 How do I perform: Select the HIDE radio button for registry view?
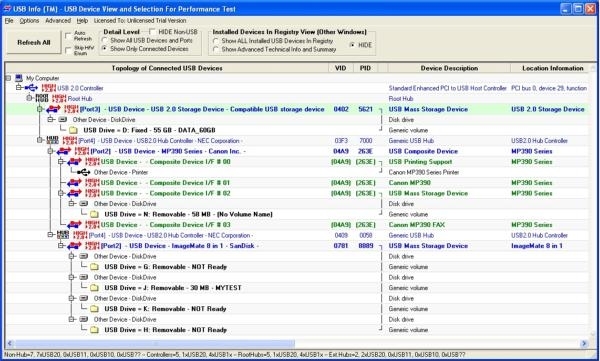352,45
